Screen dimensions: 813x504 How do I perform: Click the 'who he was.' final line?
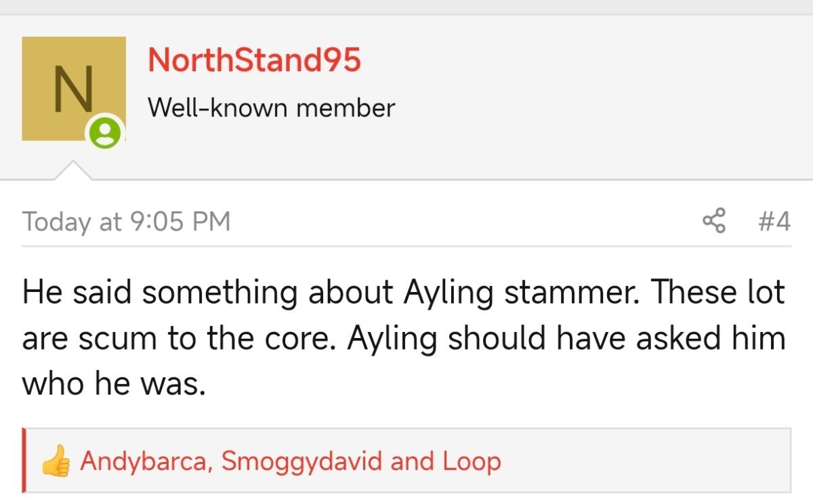(114, 384)
